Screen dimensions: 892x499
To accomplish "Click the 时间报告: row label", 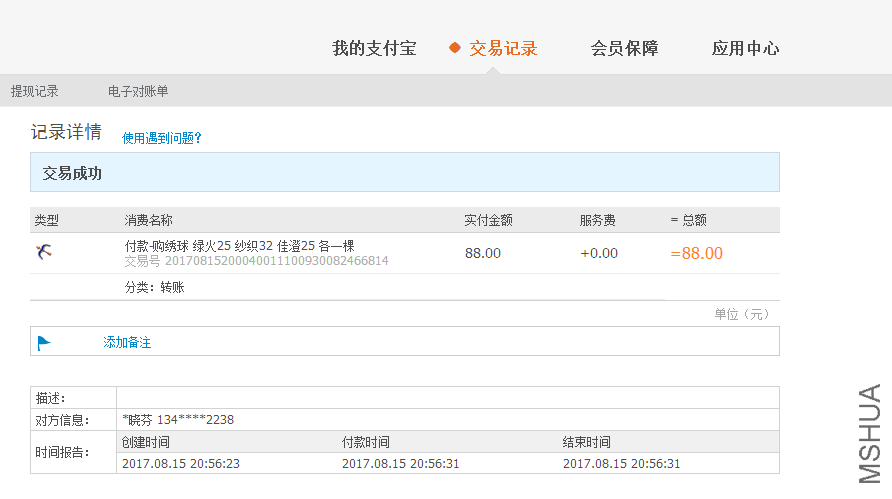I will click(x=63, y=452).
